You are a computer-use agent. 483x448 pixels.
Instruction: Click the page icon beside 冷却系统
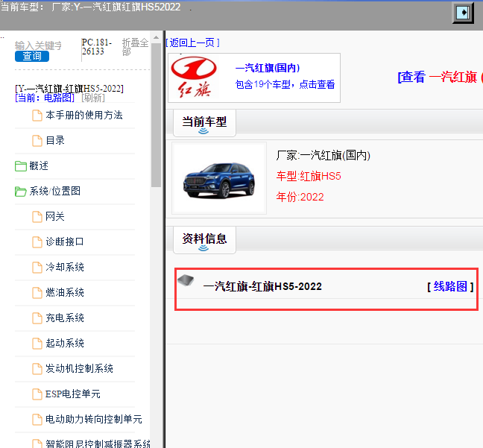point(37,267)
